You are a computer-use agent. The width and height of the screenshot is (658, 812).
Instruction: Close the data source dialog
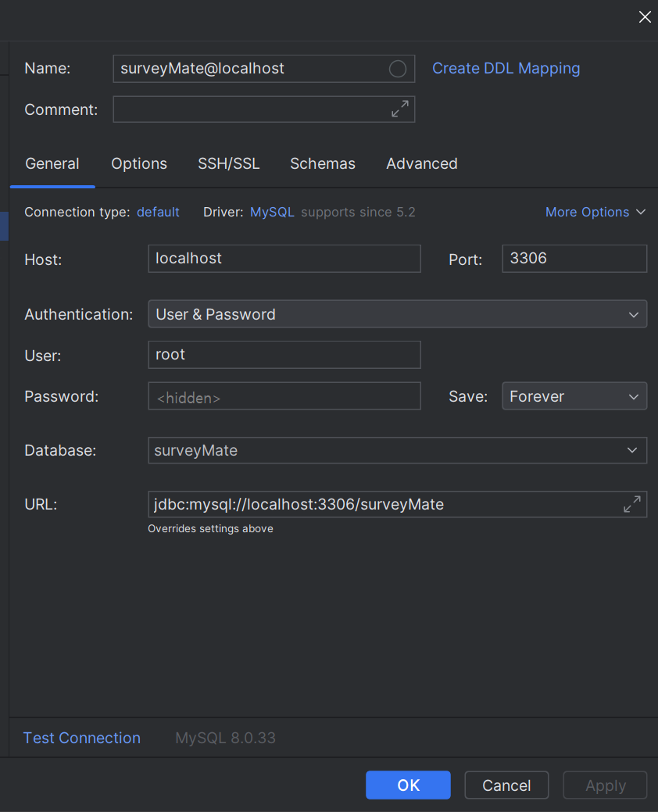(x=645, y=17)
